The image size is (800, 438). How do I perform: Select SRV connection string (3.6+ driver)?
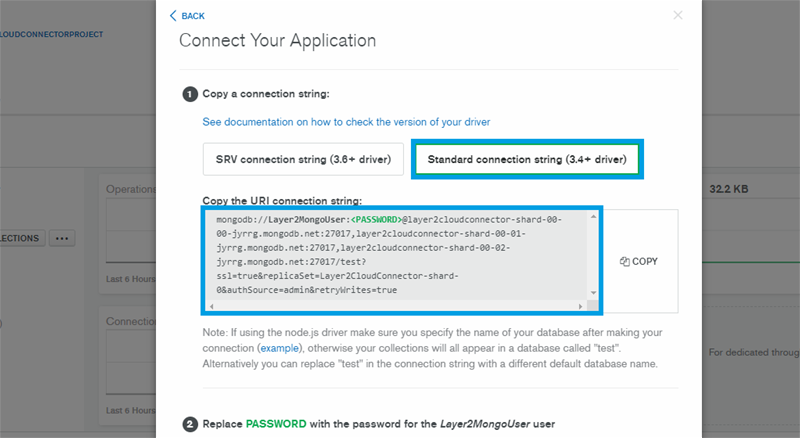click(x=303, y=159)
